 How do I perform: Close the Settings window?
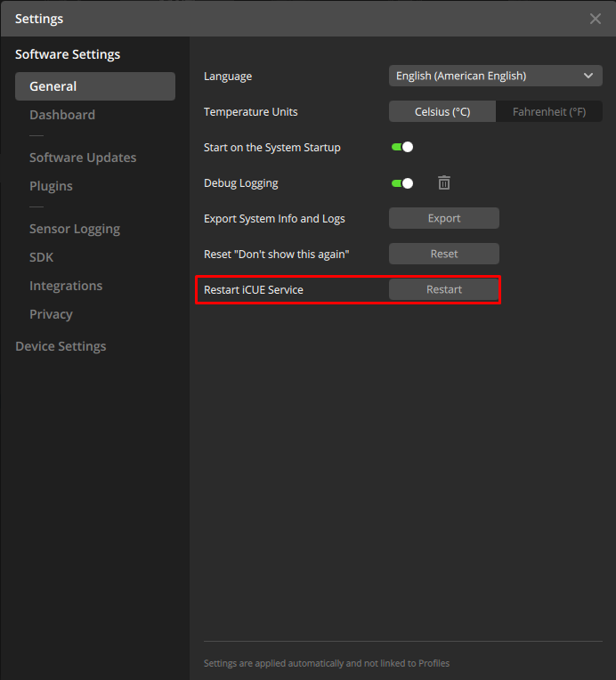click(x=596, y=19)
